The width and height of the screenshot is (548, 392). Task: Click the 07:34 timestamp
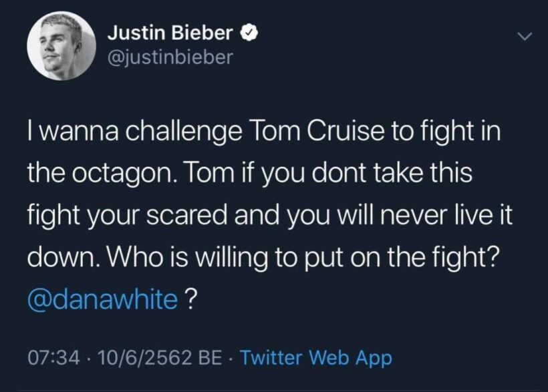click(51, 357)
